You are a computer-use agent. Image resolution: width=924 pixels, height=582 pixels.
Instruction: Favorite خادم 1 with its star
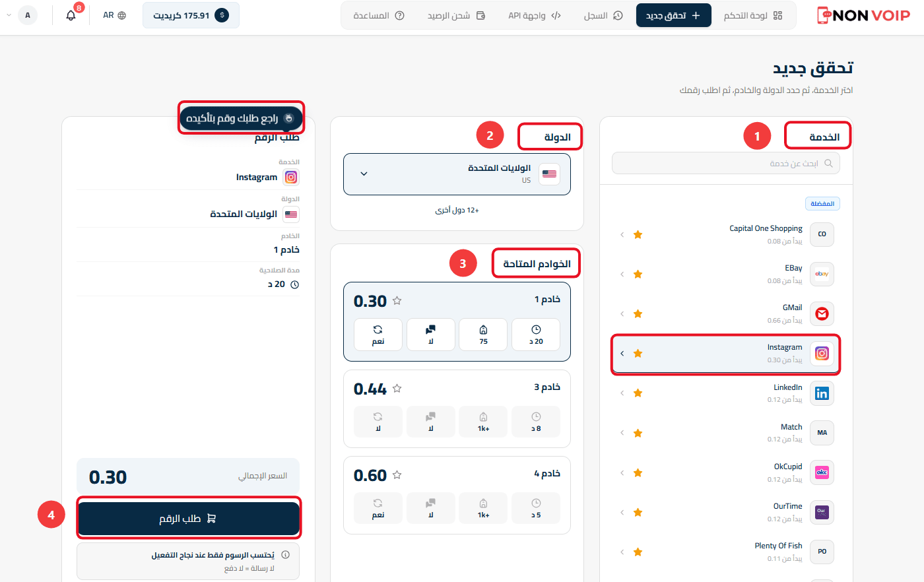tap(397, 301)
